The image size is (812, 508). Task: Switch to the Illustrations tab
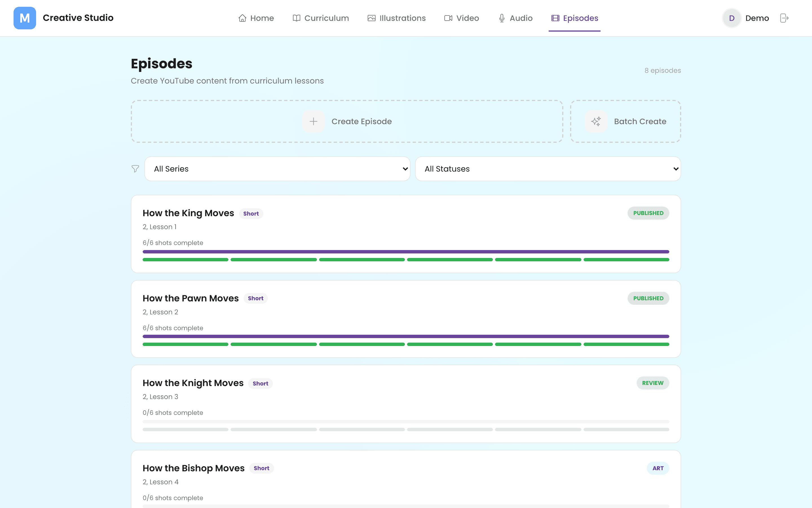(397, 18)
